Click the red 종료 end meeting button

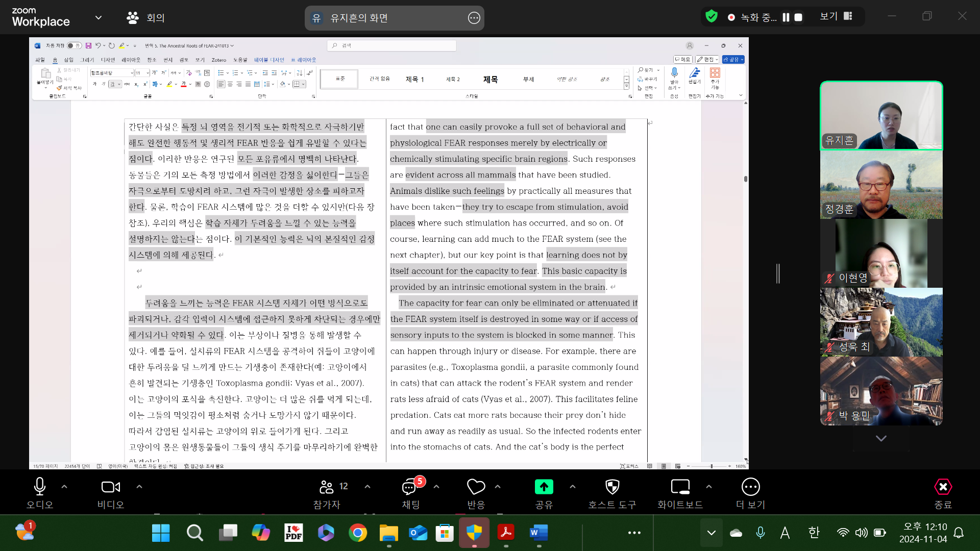943,493
